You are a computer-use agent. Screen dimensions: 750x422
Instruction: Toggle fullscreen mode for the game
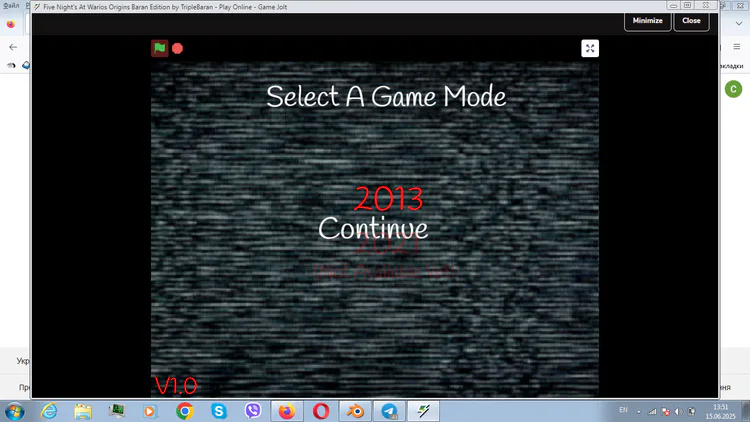pos(590,48)
